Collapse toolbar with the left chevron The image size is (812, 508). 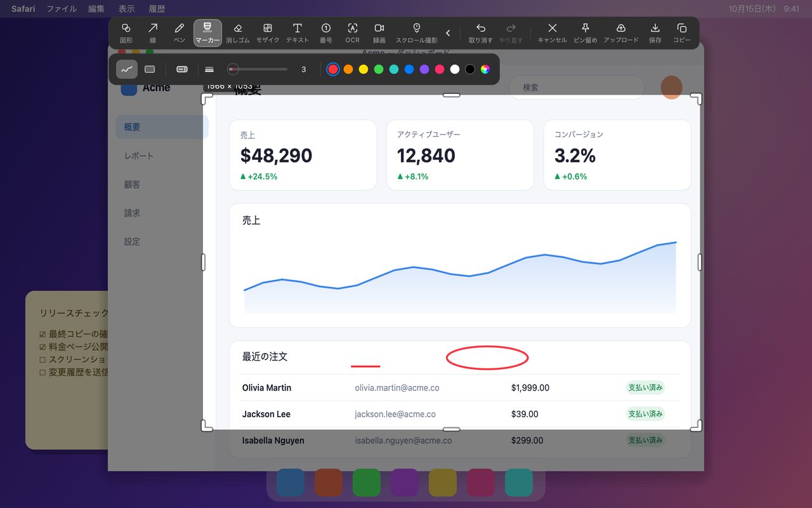(448, 33)
